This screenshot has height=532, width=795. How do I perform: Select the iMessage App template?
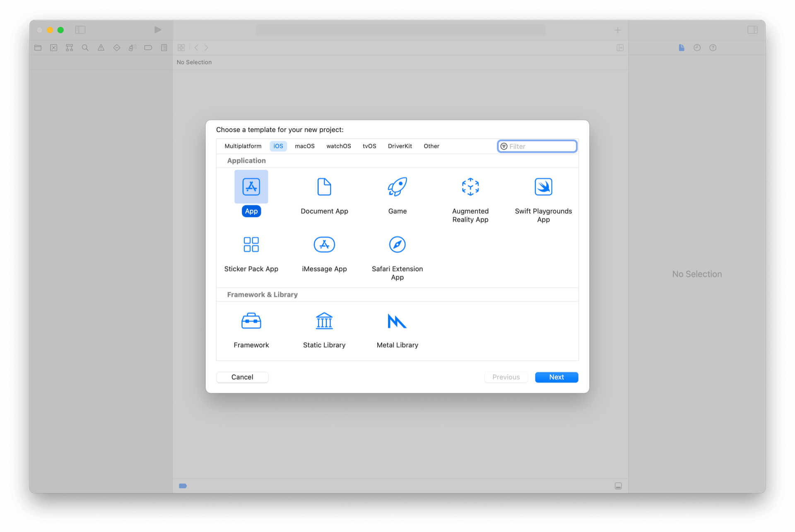324,245
